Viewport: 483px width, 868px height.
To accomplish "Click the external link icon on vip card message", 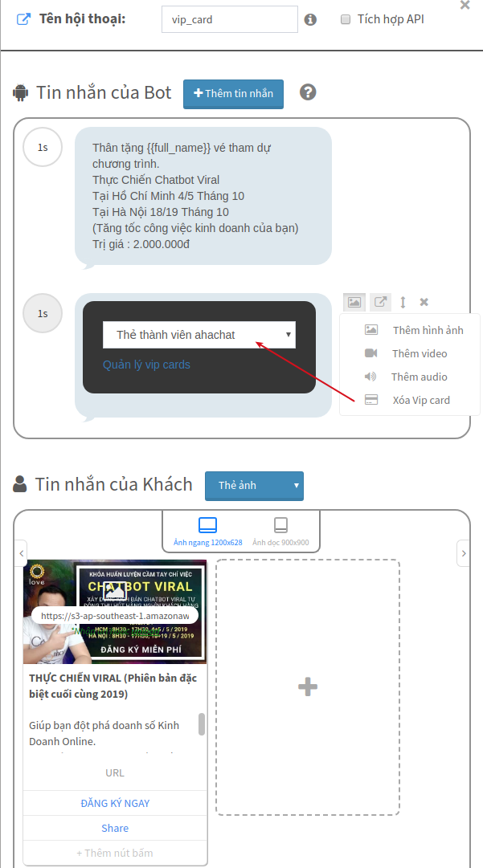I will click(380, 302).
